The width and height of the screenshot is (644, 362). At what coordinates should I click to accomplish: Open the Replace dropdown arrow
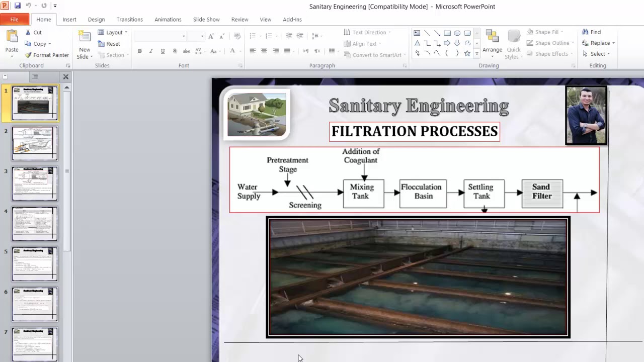613,43
